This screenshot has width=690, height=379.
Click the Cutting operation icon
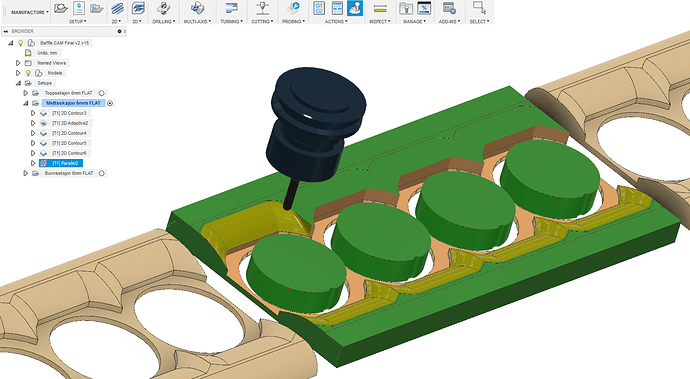pos(263,8)
